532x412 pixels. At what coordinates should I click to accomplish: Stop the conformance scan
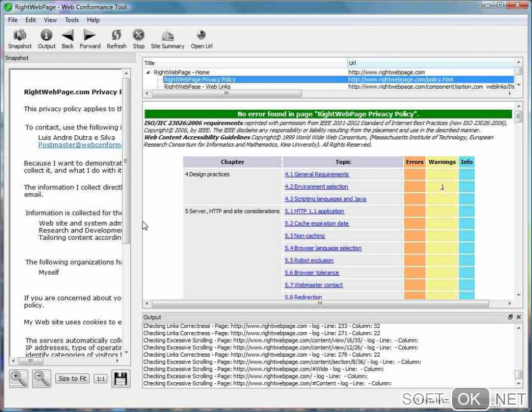click(138, 36)
